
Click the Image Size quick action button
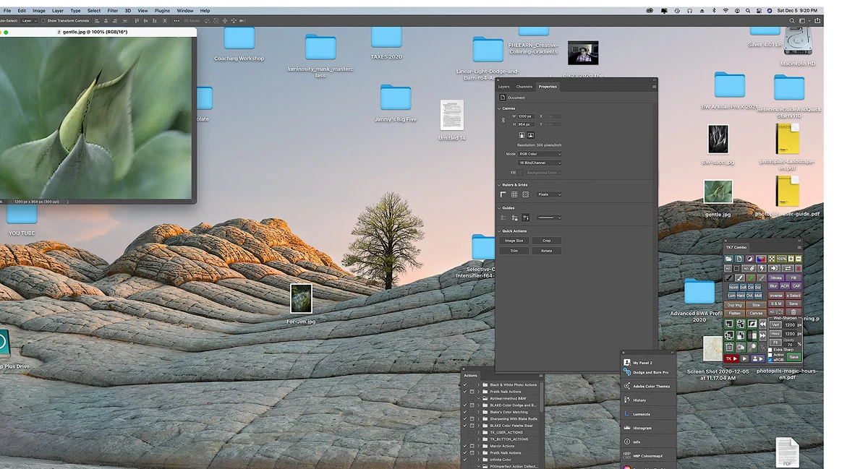tap(514, 241)
